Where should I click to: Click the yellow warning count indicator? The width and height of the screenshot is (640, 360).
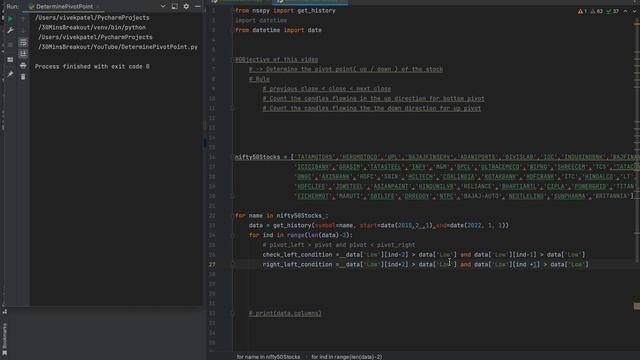[582, 11]
